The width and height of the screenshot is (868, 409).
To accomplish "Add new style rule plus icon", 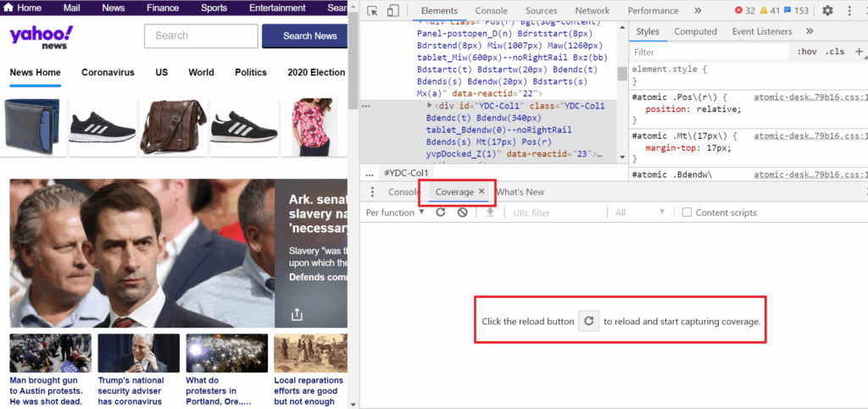I will [860, 52].
